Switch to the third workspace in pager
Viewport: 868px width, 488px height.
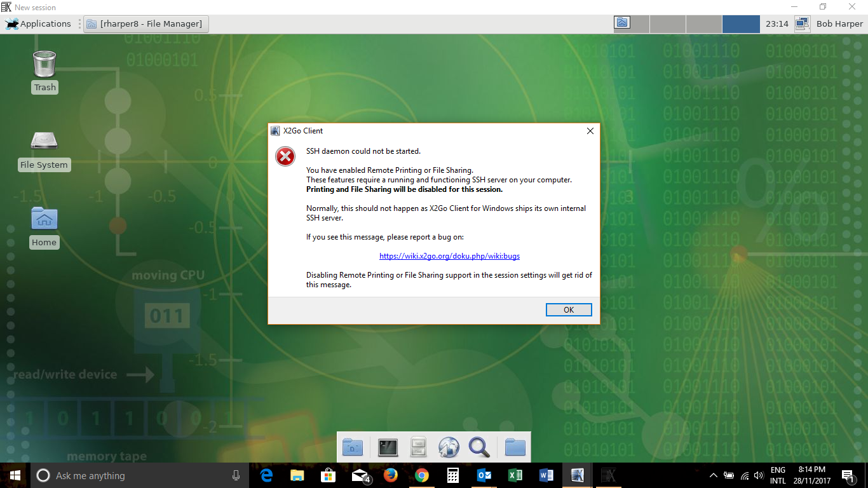click(x=704, y=24)
